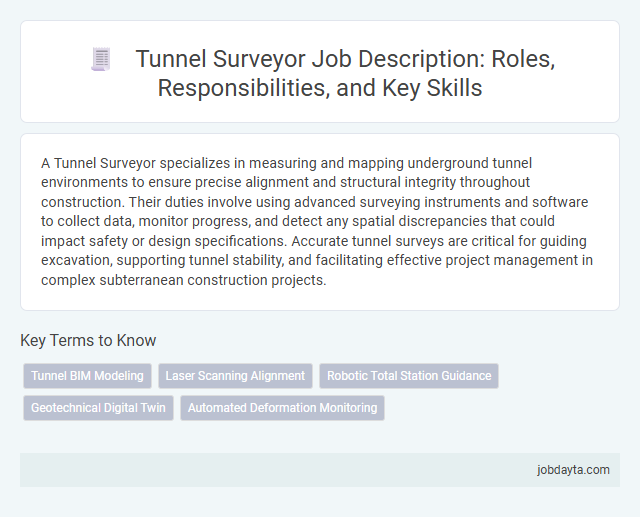
Task: Open the Robotic Total Station Guidance tag
Action: coord(409,376)
